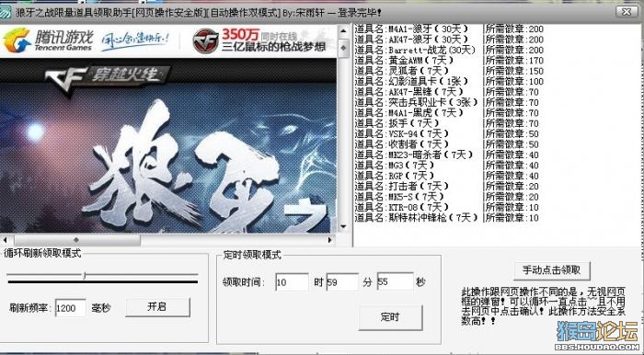The image size is (644, 355).
Task: Click the horizontal scrollbar left arrow
Action: pos(6,240)
